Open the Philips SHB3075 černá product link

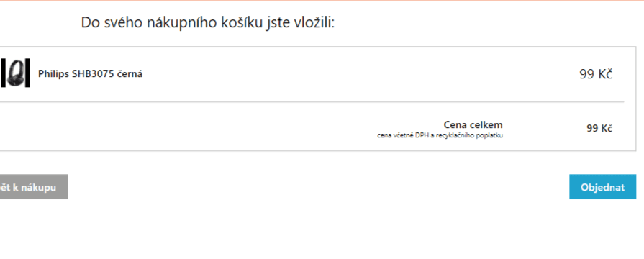click(x=91, y=74)
